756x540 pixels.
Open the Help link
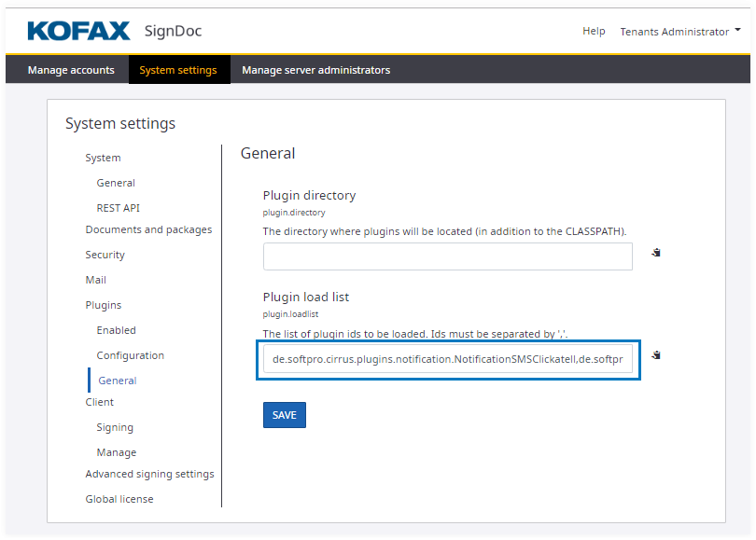tap(594, 32)
